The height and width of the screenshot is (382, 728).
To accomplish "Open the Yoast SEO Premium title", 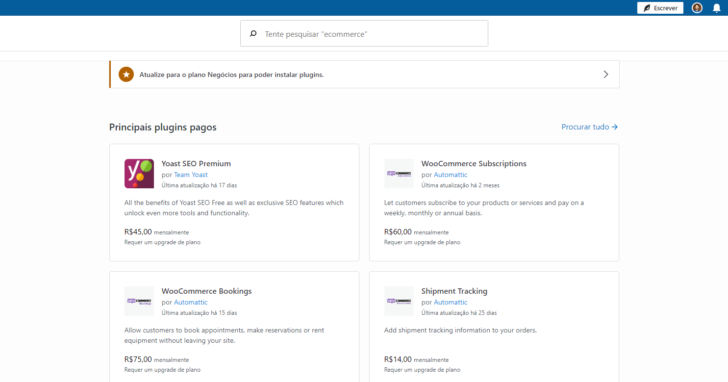I will pos(196,163).
